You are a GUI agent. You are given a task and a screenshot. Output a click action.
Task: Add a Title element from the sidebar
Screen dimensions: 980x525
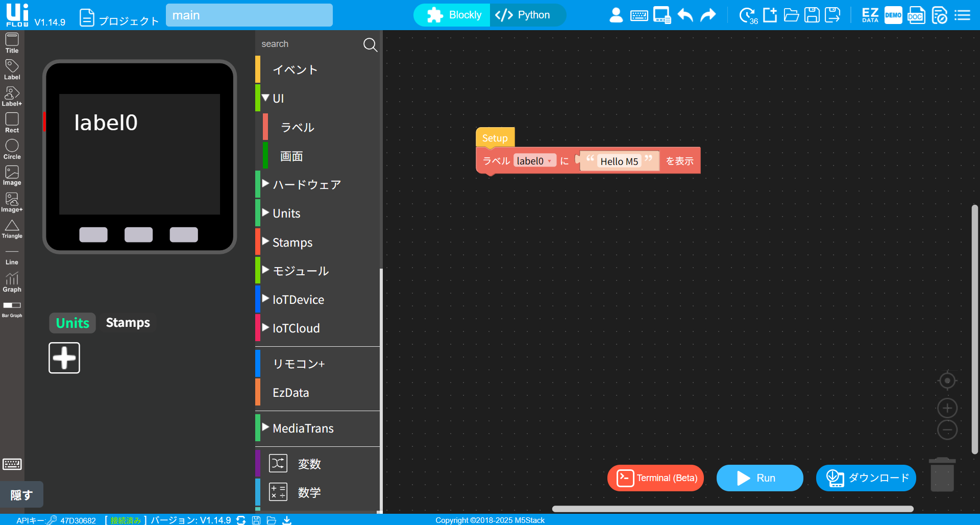pos(12,43)
